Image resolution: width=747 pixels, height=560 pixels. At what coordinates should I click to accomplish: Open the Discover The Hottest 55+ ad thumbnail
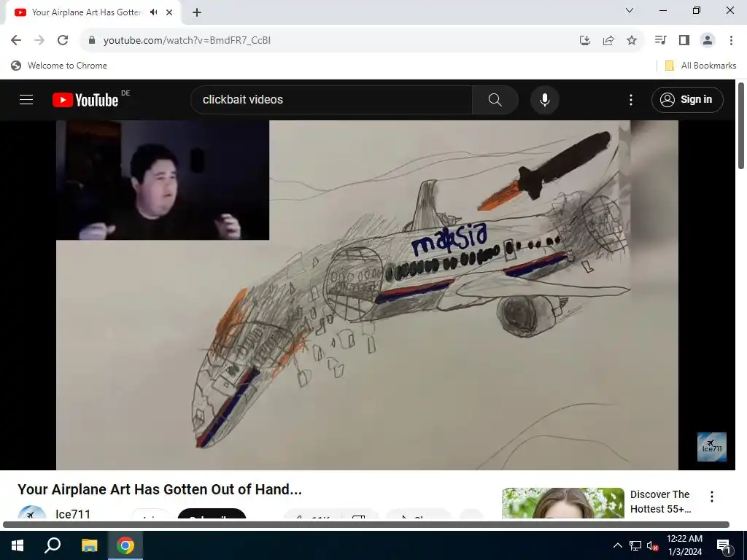click(x=562, y=503)
